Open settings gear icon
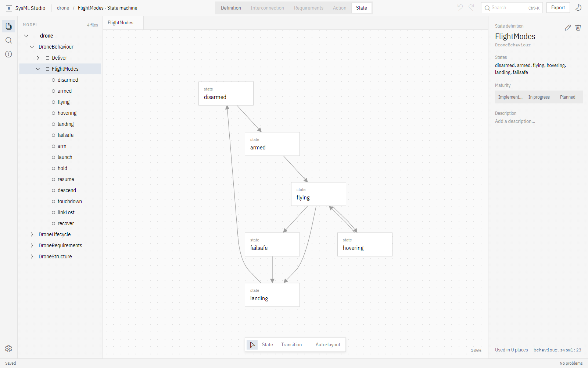 tap(8, 348)
